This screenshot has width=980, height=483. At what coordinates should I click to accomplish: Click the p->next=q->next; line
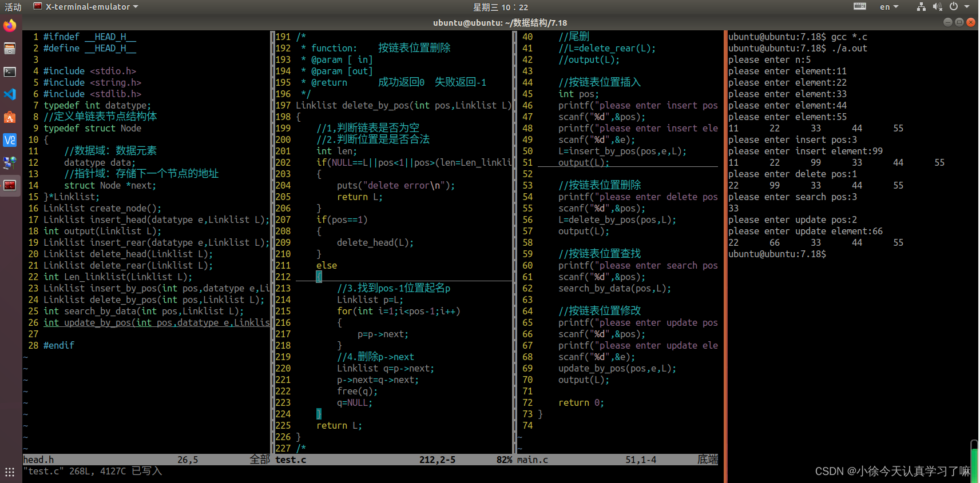tap(378, 380)
